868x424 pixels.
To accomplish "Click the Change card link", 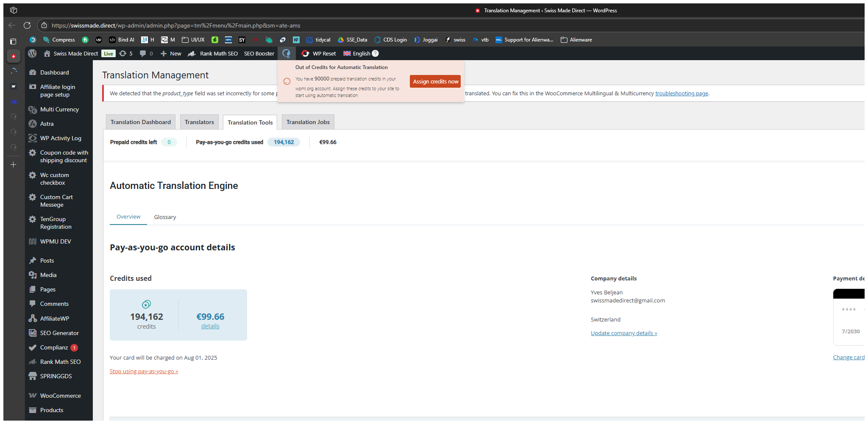I will pyautogui.click(x=849, y=357).
